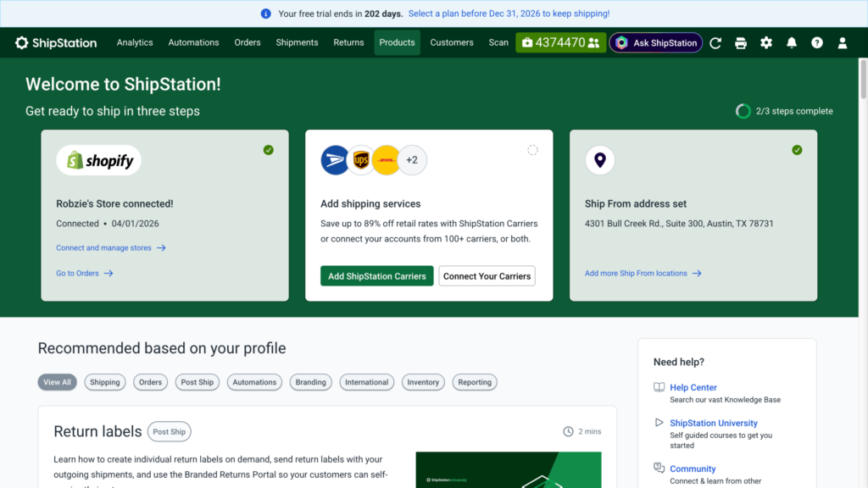
Task: Click the DHL carrier icon
Action: pos(386,160)
